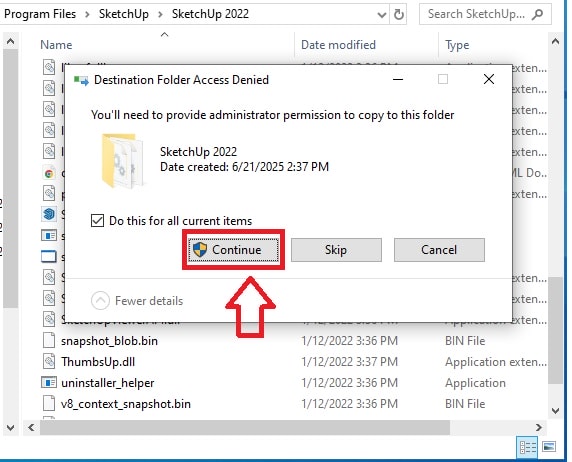Click the search magnifier icon
Viewport: 572px width, 462px height.
point(538,15)
